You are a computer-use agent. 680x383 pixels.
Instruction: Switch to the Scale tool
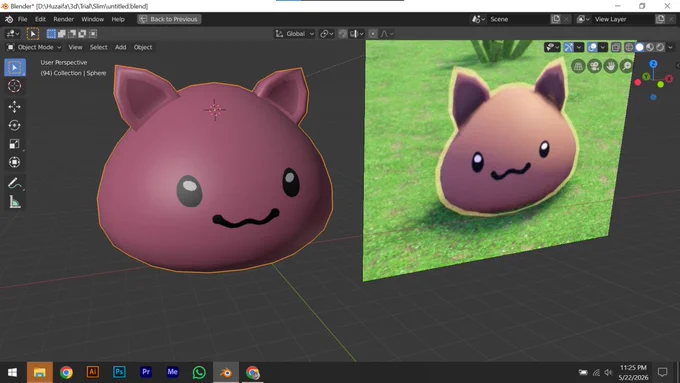click(x=15, y=144)
